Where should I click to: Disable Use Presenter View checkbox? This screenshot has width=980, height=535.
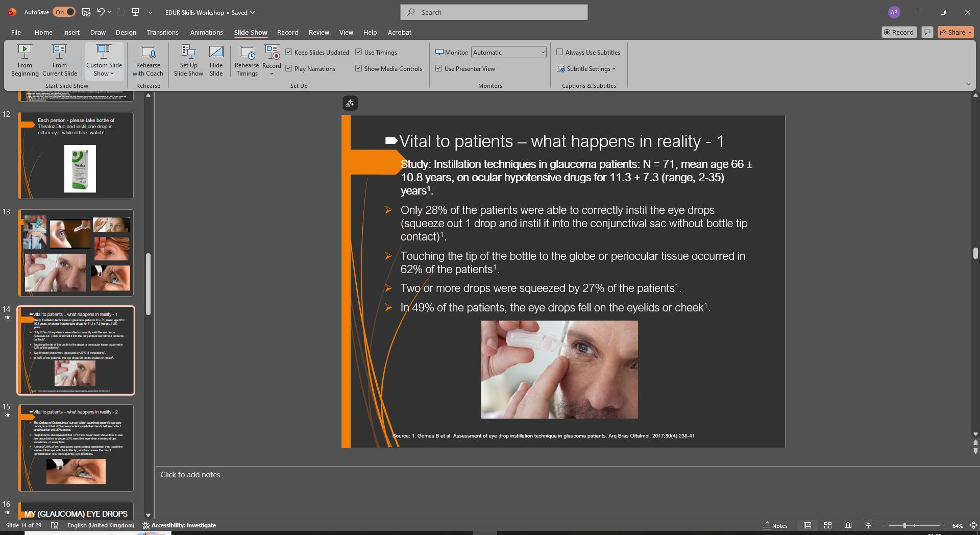tap(439, 68)
